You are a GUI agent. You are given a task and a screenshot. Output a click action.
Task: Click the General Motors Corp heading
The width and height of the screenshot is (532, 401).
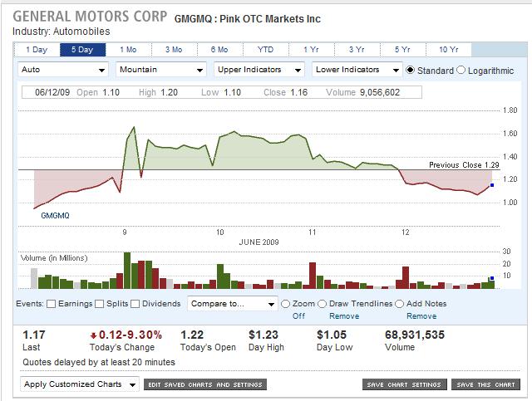(x=90, y=17)
